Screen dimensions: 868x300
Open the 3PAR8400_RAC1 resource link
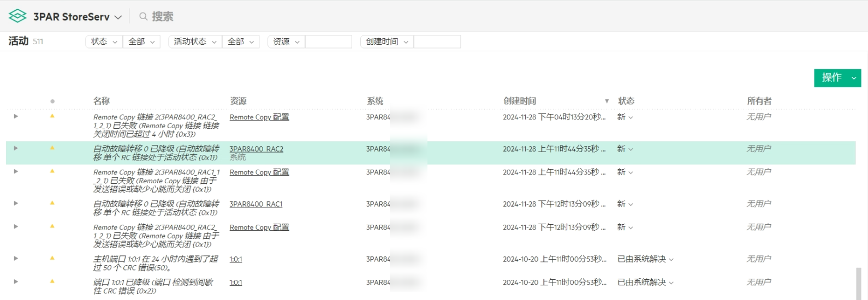click(256, 204)
